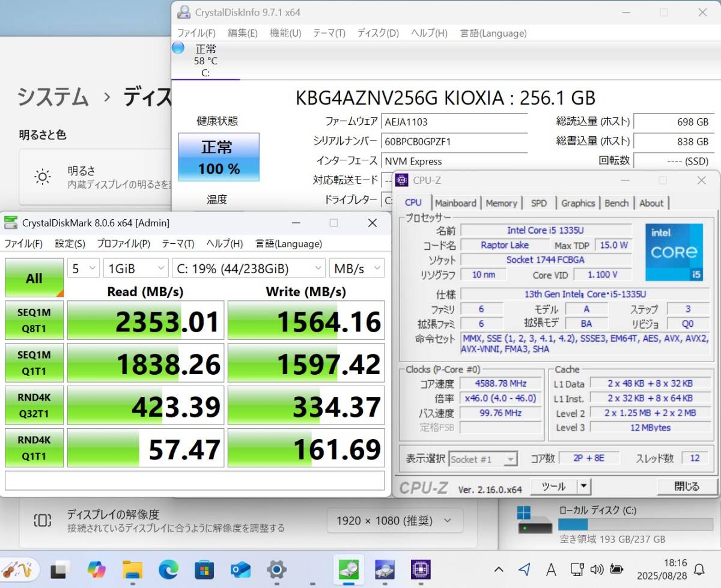Open the プロファイル(P) menu in CrystalDiskMark
The image size is (721, 588).
pyautogui.click(x=123, y=243)
